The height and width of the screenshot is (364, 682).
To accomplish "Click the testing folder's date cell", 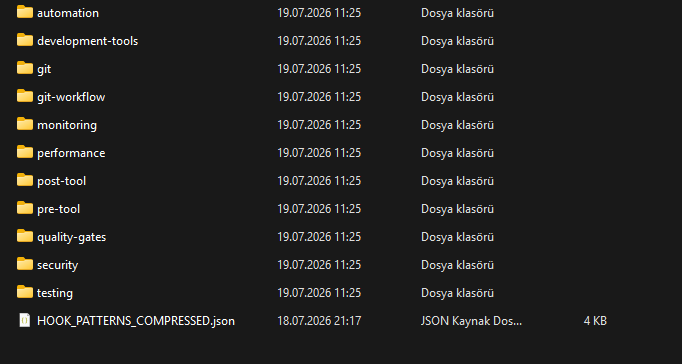I will pyautogui.click(x=319, y=293).
